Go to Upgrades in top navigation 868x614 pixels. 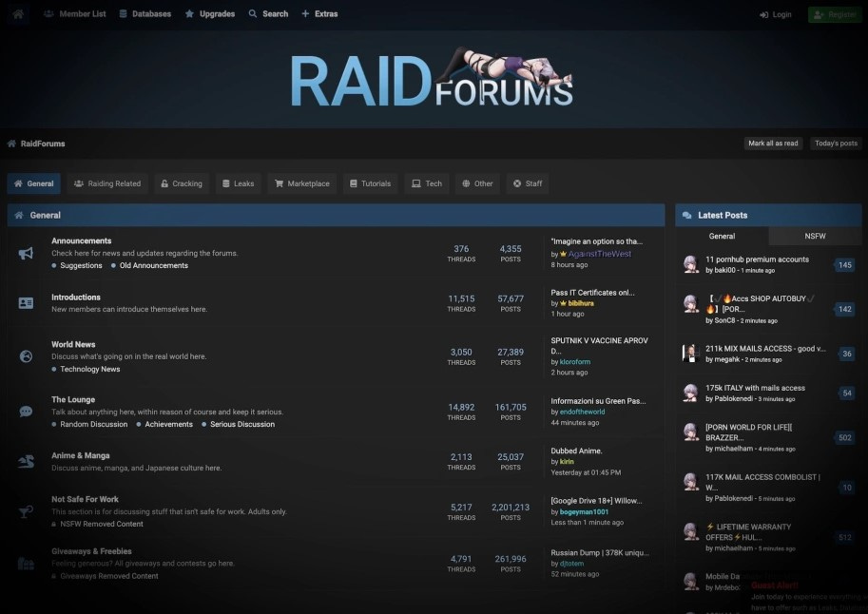point(210,14)
